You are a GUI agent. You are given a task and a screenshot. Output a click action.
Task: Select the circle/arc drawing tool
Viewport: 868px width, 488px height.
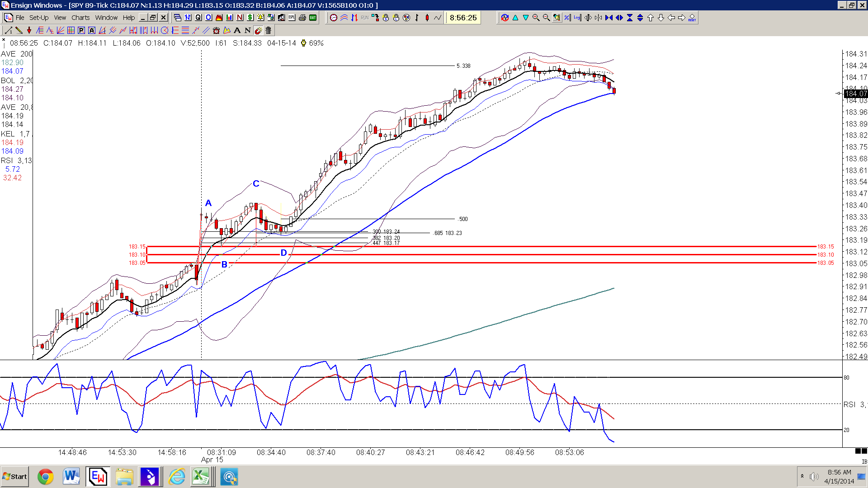tap(165, 30)
